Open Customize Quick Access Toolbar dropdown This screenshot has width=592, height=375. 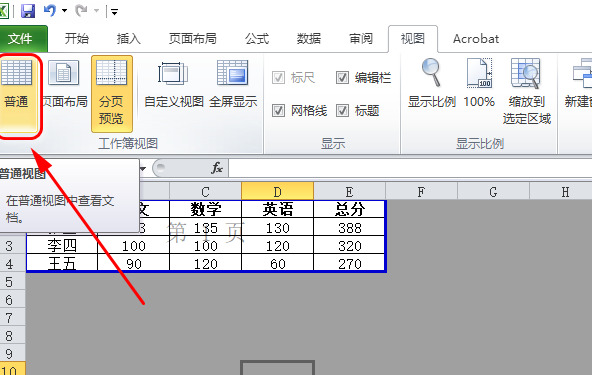(114, 12)
